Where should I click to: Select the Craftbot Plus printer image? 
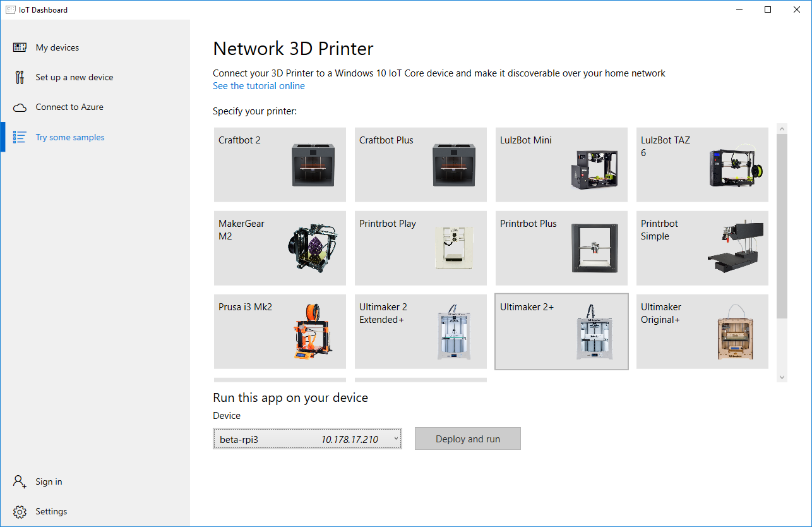(x=454, y=165)
